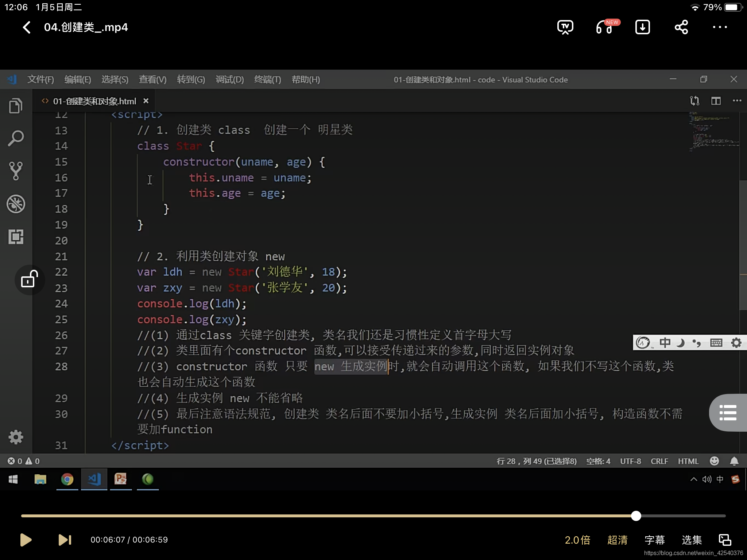The height and width of the screenshot is (560, 747).
Task: Open 帮助(H) menu
Action: (306, 79)
